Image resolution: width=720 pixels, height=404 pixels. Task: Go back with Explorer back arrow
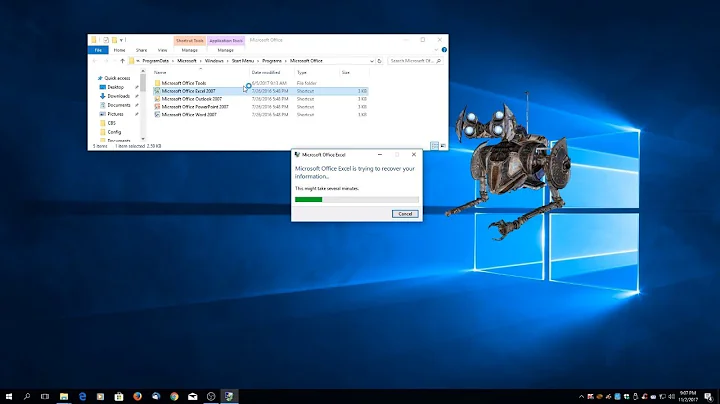tap(95, 61)
